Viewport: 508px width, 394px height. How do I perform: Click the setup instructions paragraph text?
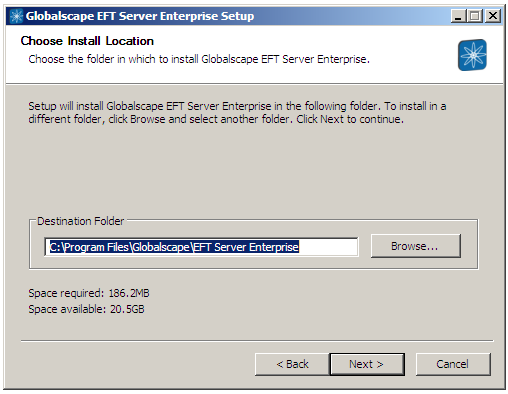pos(237,112)
